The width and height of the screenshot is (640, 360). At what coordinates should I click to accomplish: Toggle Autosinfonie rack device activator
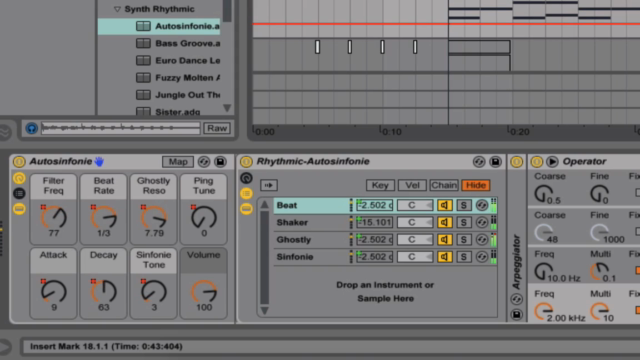click(19, 162)
